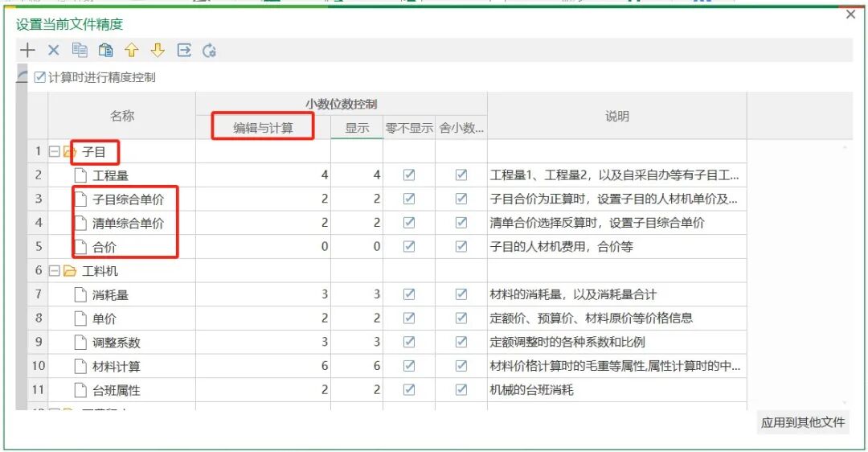868x452 pixels.
Task: Click the 舍小数 column header
Action: click(x=461, y=128)
